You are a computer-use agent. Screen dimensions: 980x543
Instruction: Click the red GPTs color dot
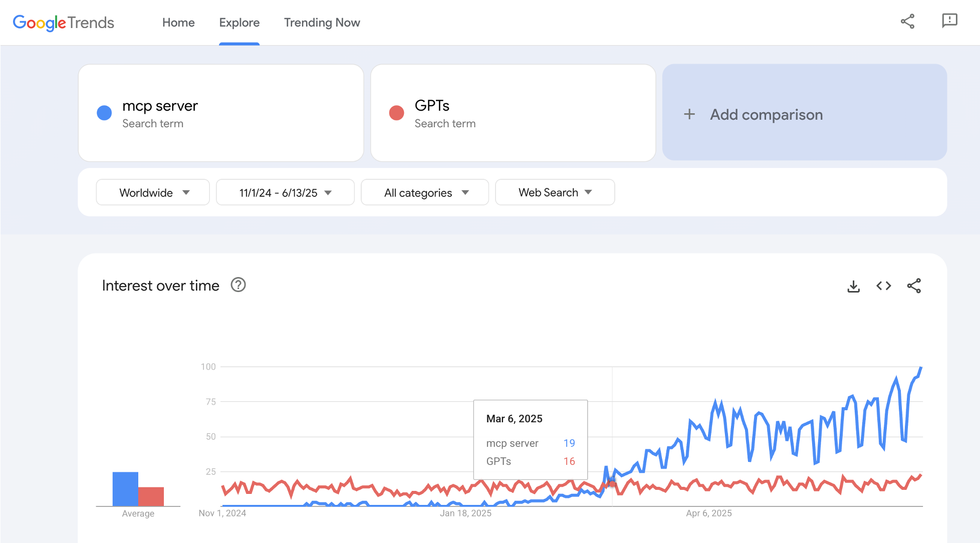tap(397, 113)
